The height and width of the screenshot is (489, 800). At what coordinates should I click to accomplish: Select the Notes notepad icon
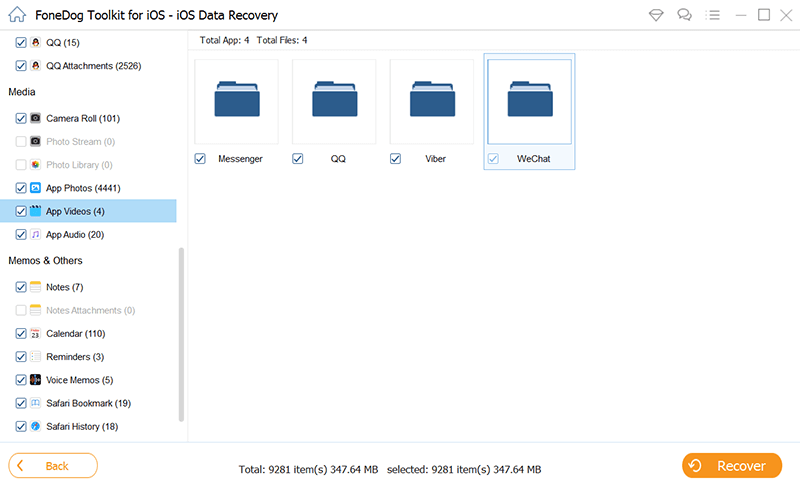pos(35,287)
